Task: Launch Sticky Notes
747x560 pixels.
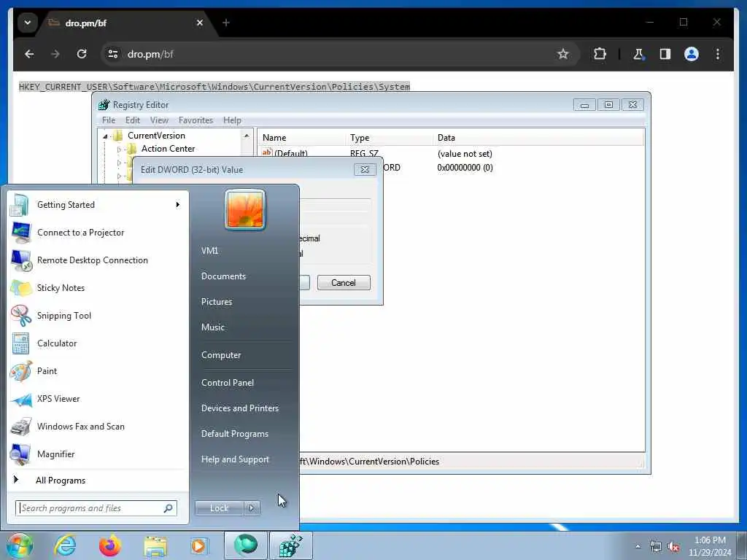Action: coord(97,287)
